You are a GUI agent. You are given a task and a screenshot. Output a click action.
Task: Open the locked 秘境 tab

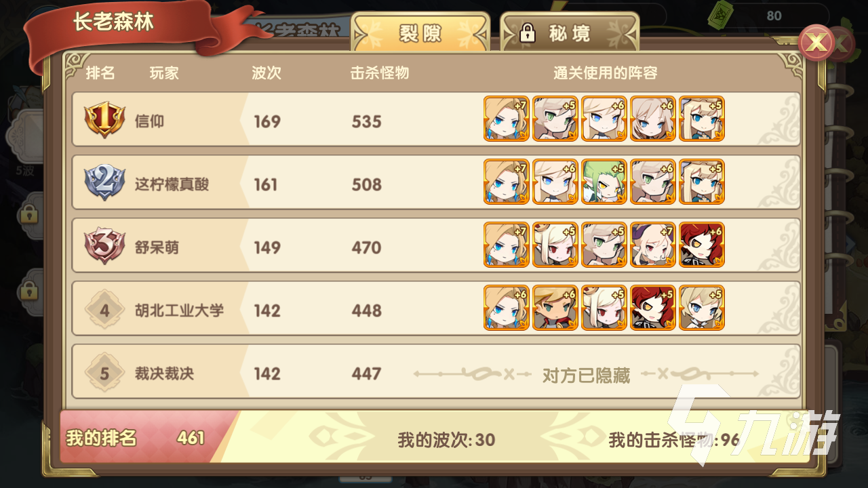click(570, 33)
